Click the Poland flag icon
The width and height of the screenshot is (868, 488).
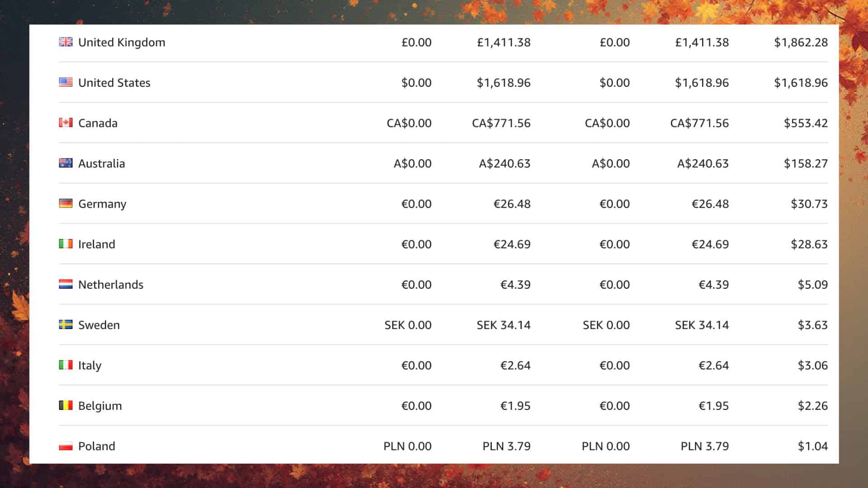click(x=66, y=446)
